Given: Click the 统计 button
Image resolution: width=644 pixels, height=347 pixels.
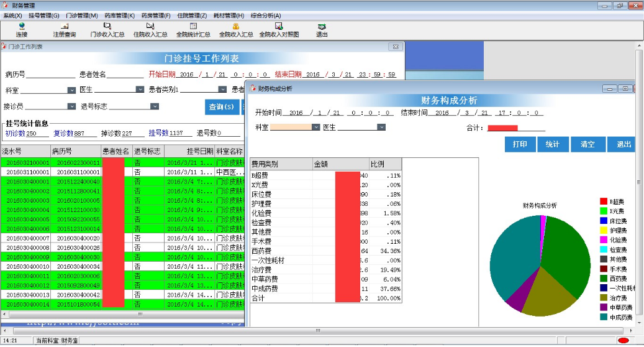Looking at the screenshot, I should (553, 144).
